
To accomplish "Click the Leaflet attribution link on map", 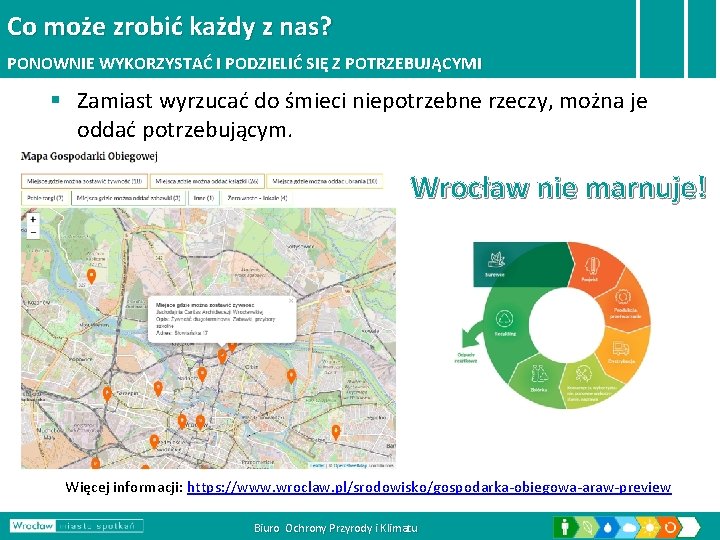I will pos(318,465).
